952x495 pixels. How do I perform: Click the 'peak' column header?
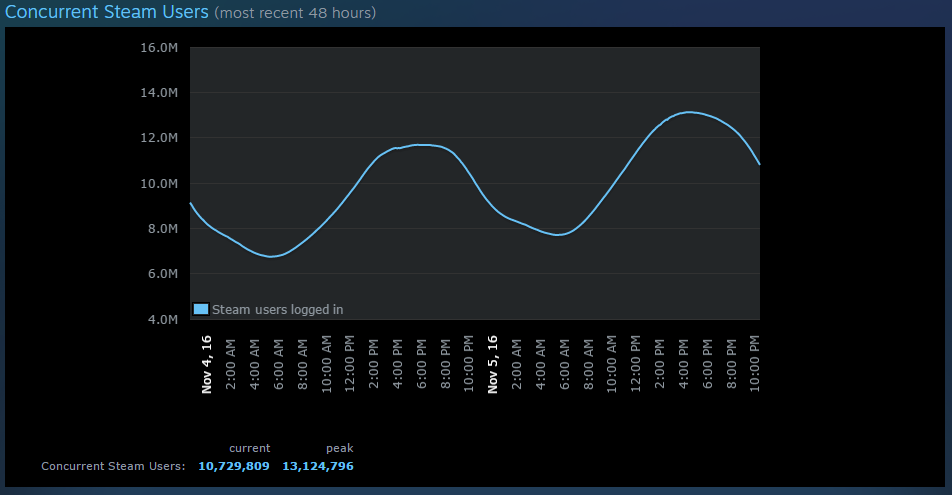[x=339, y=448]
